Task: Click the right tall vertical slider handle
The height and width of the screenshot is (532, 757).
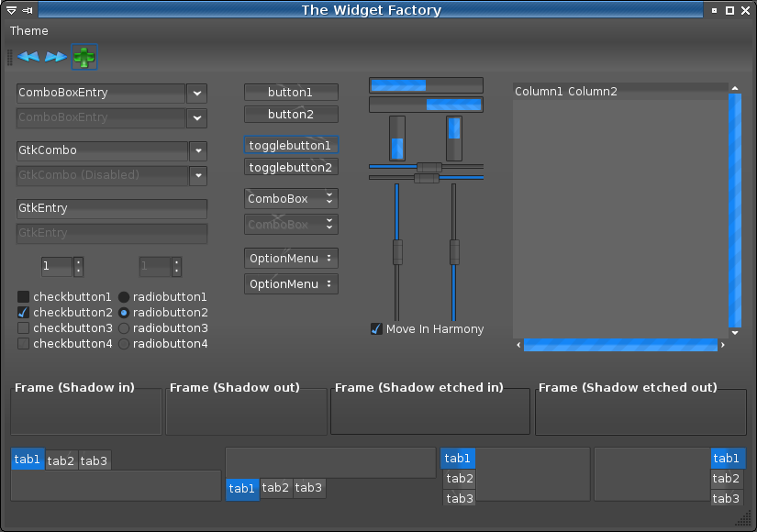Action: pyautogui.click(x=454, y=252)
